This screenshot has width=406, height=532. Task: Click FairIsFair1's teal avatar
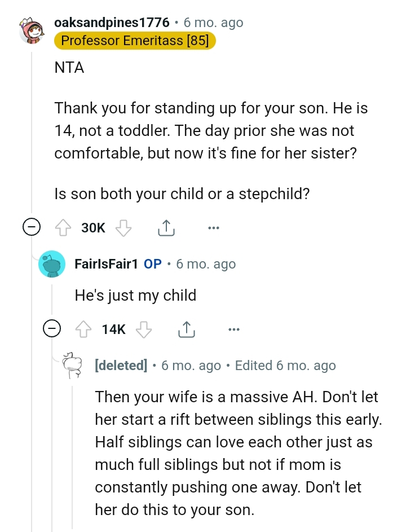click(x=52, y=264)
